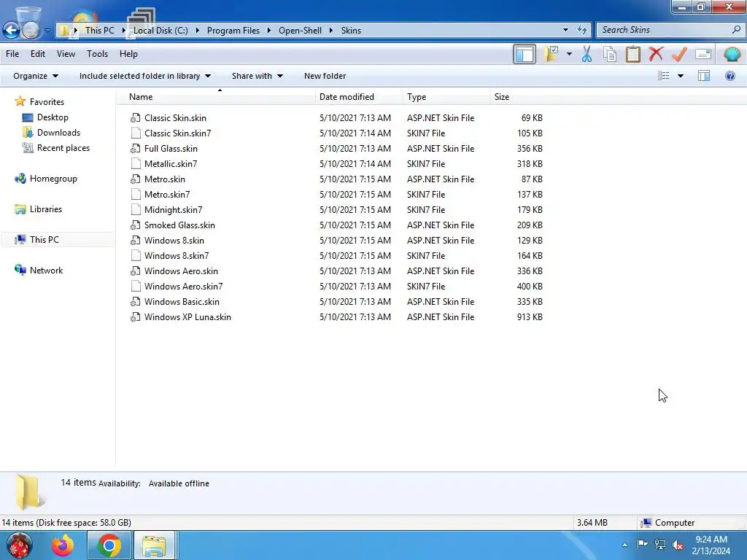Expand the view options dropdown arrow

click(681, 76)
